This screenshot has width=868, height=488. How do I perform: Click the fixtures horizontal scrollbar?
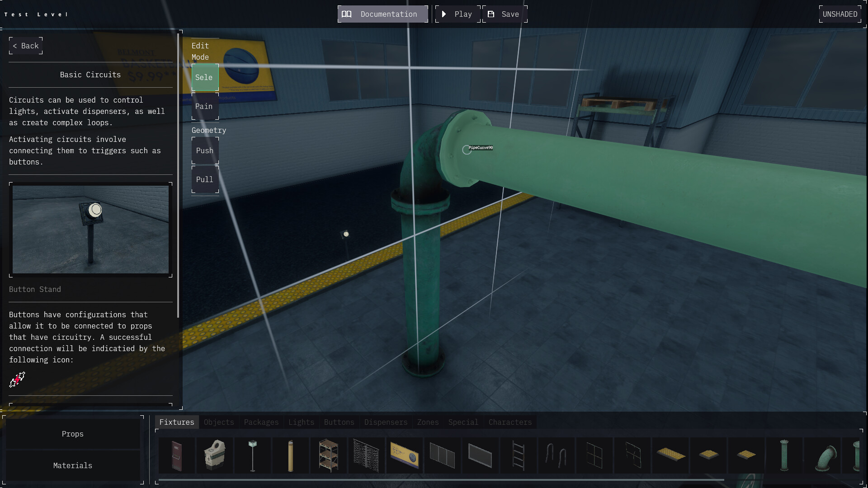click(441, 480)
